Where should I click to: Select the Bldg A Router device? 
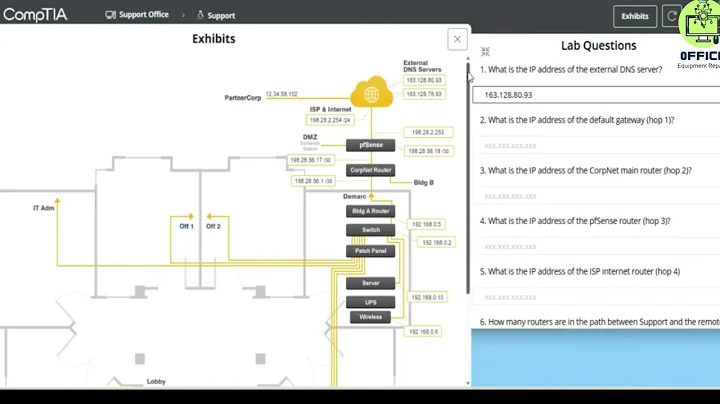371,211
